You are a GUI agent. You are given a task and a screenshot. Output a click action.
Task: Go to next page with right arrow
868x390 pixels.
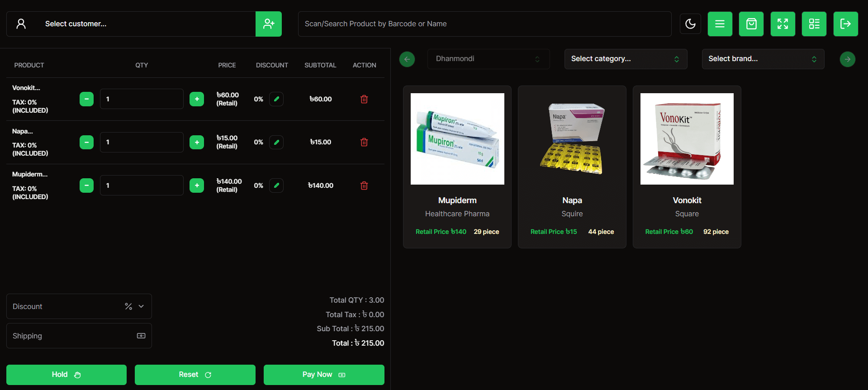click(x=848, y=59)
